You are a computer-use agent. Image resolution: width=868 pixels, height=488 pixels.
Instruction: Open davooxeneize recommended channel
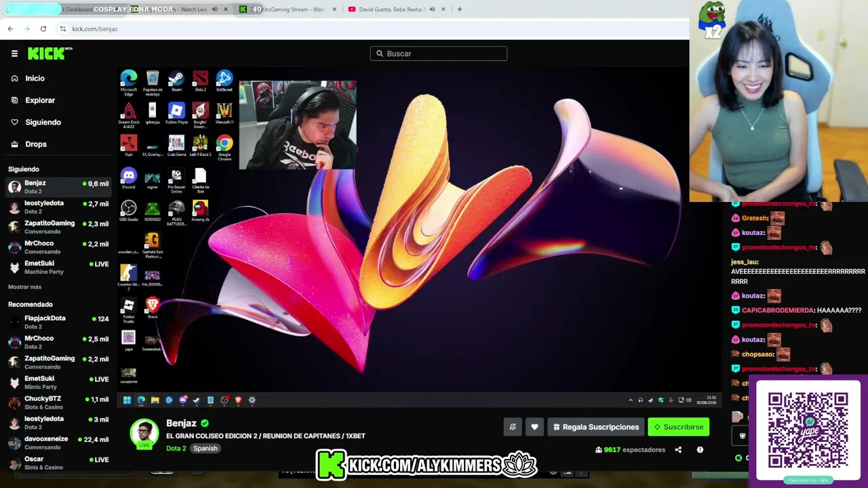58,443
